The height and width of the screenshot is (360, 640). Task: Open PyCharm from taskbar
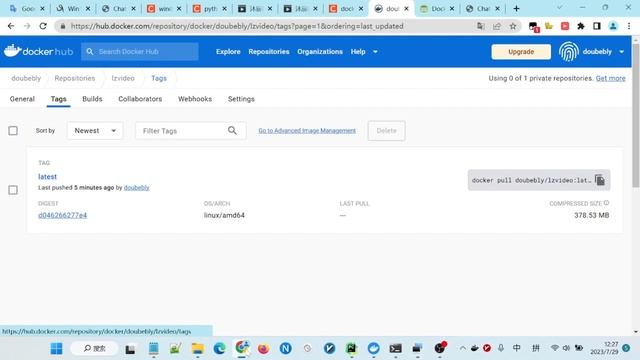351,348
